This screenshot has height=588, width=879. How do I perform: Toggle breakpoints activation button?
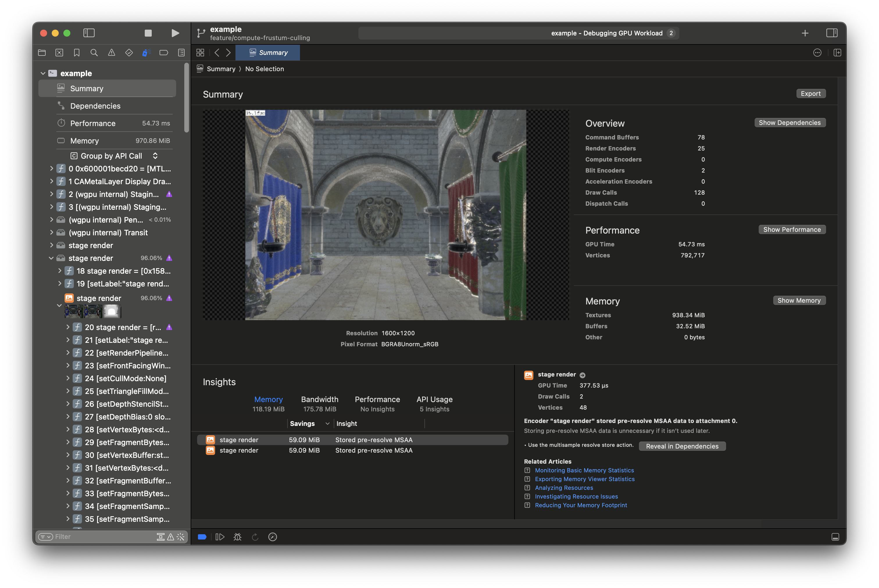(x=202, y=537)
